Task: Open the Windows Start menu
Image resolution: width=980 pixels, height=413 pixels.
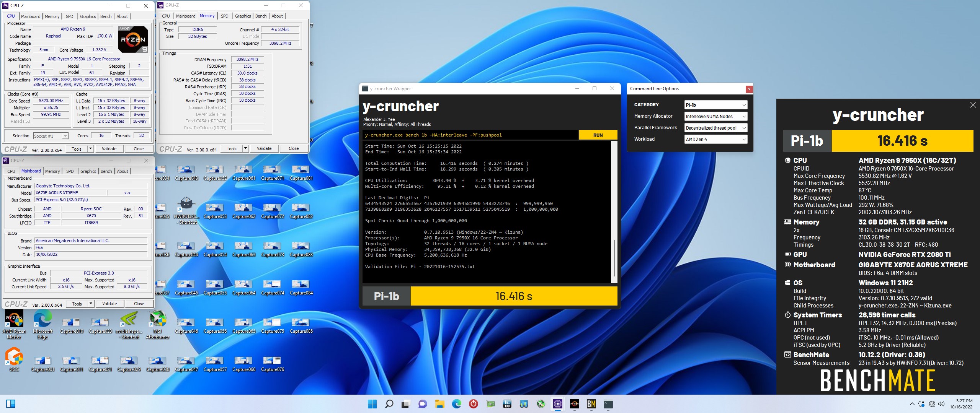Action: pos(372,404)
